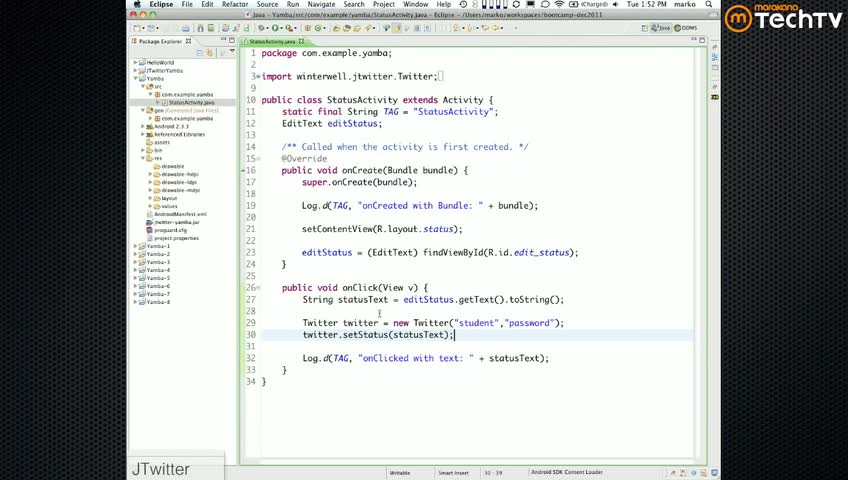Click the green Run toolbar button
The width and height of the screenshot is (848, 480).
[x=275, y=28]
